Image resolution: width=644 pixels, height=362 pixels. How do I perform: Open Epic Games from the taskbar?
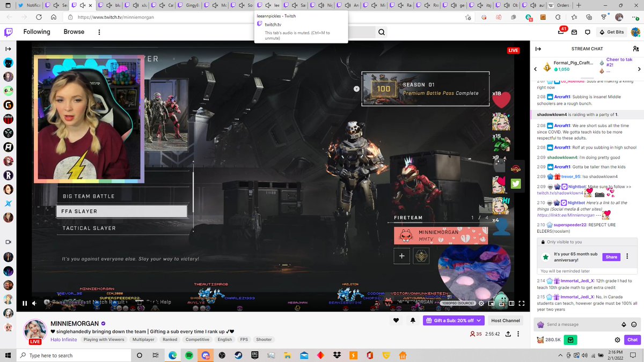[255, 355]
